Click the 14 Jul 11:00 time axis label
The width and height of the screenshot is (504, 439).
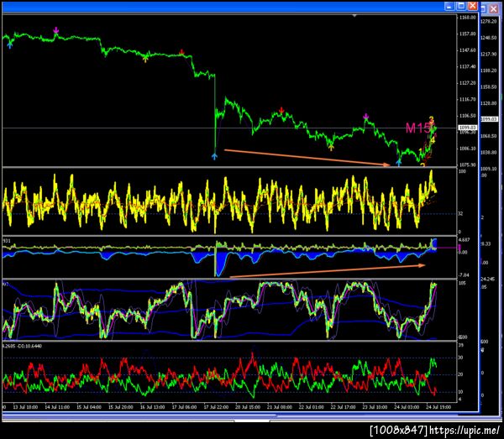click(57, 407)
